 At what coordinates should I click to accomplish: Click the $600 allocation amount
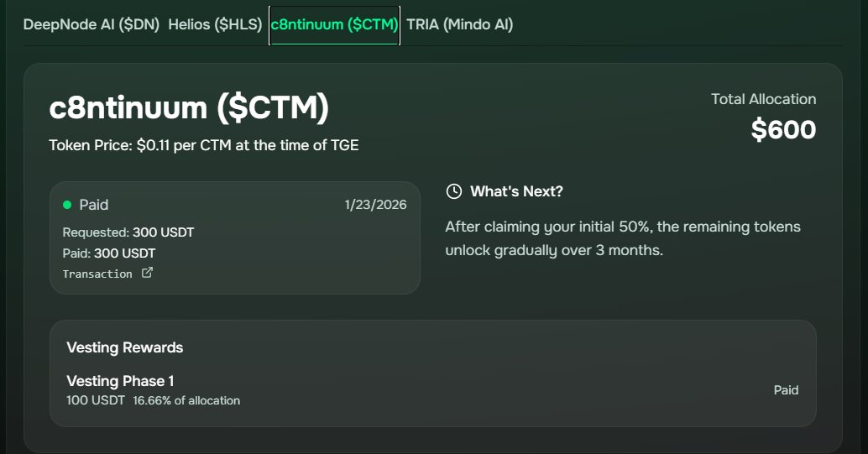point(783,130)
